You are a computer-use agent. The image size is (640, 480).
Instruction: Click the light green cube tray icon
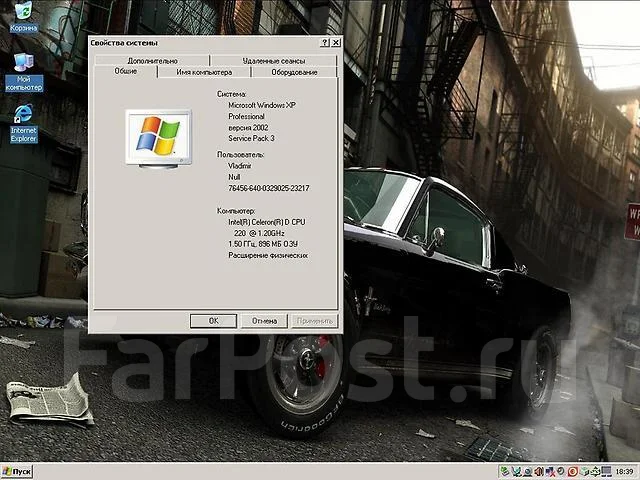pyautogui.click(x=584, y=471)
